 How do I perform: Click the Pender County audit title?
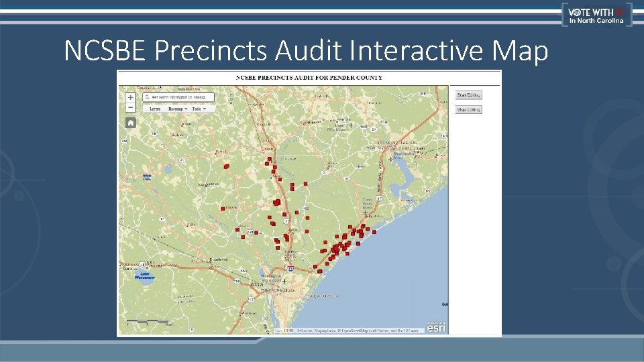click(x=309, y=78)
